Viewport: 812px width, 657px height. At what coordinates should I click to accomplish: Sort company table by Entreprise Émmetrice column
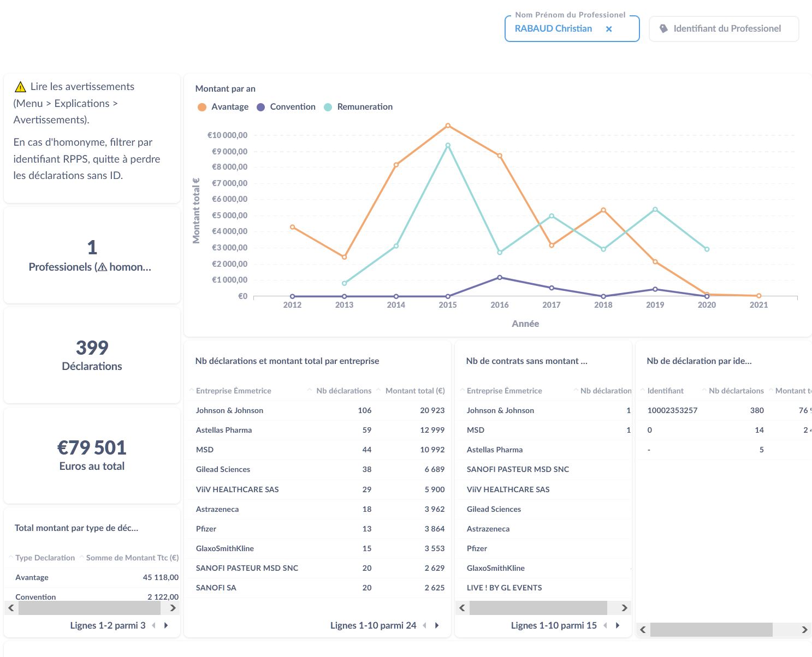233,391
